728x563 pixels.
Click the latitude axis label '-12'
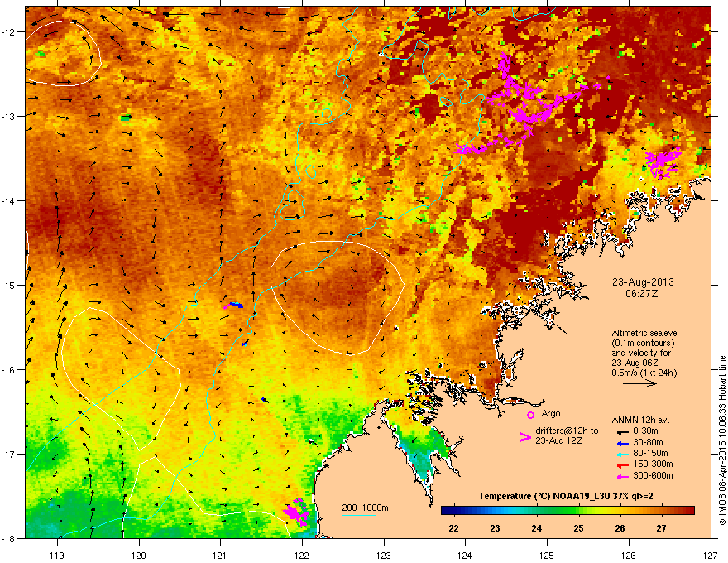click(8, 32)
